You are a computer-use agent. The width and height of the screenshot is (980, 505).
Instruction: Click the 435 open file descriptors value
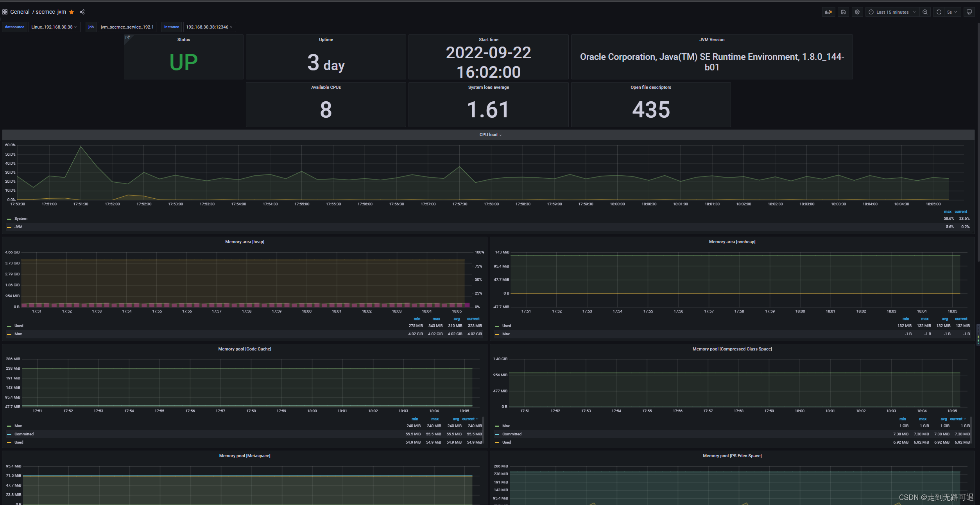[651, 109]
